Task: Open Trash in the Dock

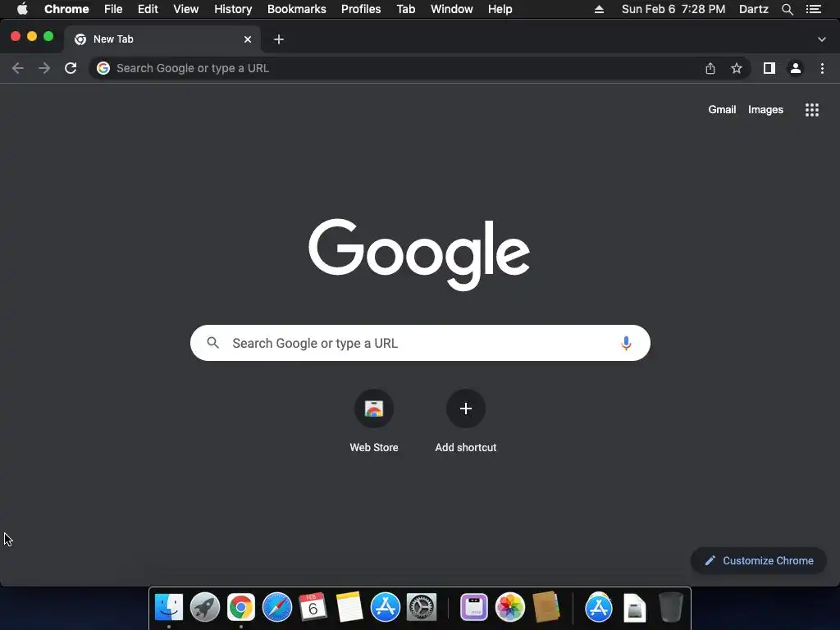Action: coord(670,608)
